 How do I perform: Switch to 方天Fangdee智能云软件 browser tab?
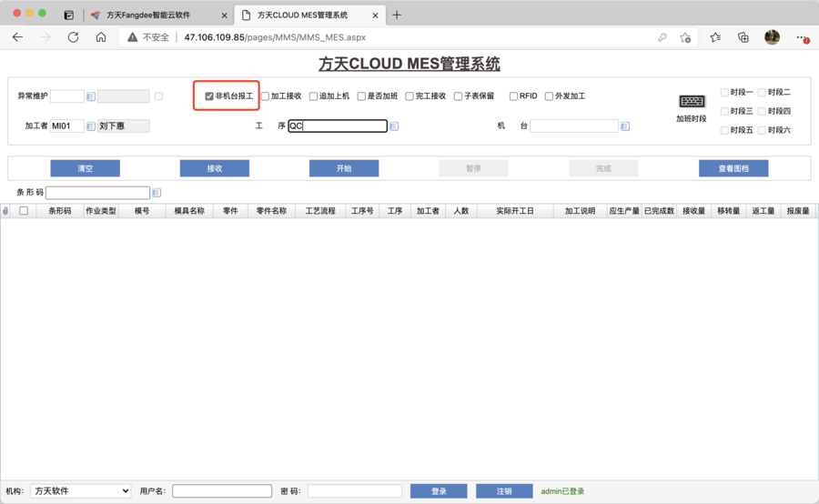coord(148,15)
